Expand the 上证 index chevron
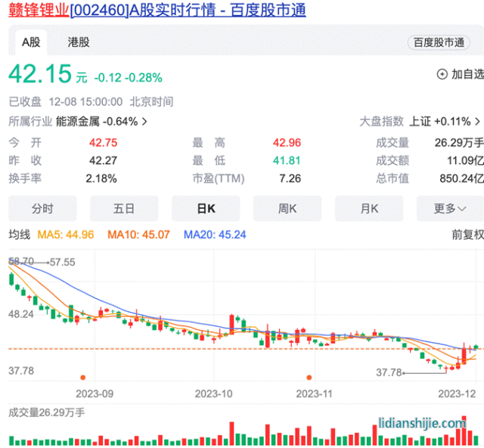484x448 pixels. (x=477, y=121)
